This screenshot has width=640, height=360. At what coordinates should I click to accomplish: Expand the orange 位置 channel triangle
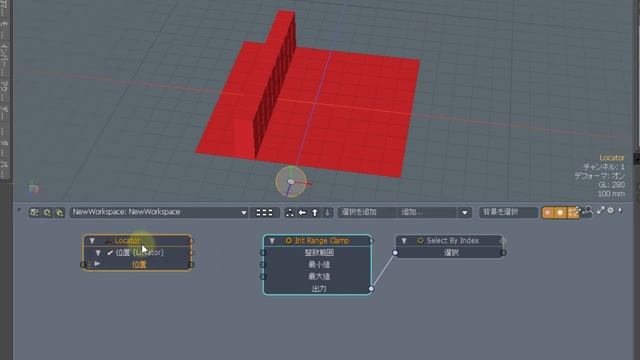[x=97, y=264]
